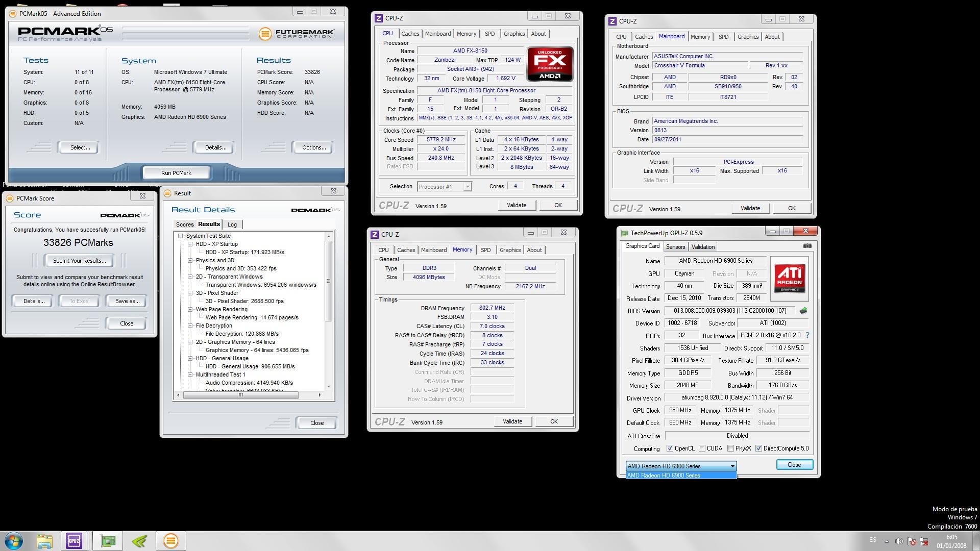Click the PCMark05 orange taskbar icon

[x=170, y=541]
